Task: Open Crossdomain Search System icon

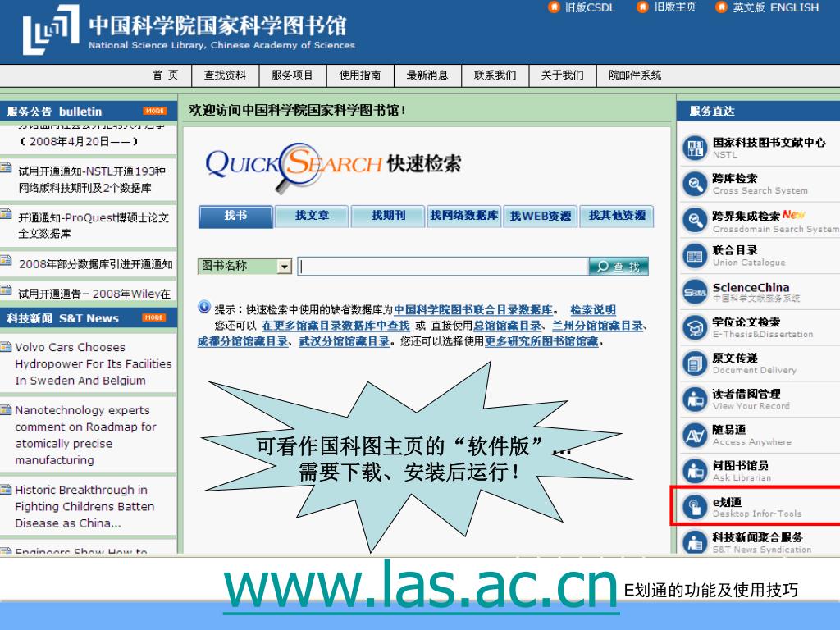Action: point(695,220)
